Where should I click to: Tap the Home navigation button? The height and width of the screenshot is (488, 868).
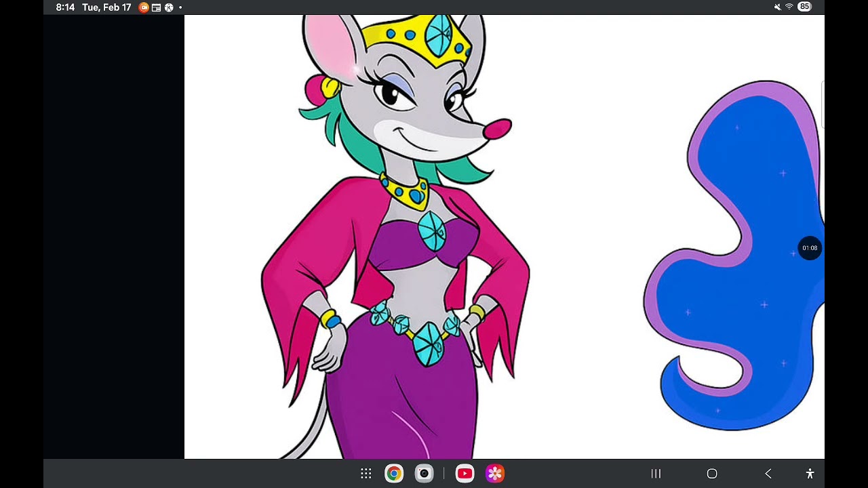712,474
